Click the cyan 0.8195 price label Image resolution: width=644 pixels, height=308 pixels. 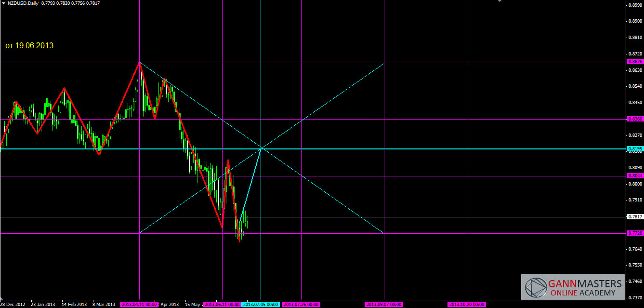point(635,149)
